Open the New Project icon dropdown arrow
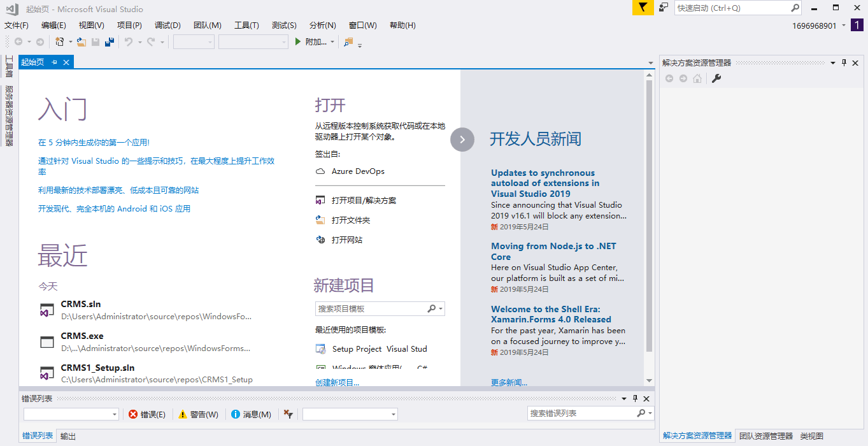 click(x=70, y=42)
